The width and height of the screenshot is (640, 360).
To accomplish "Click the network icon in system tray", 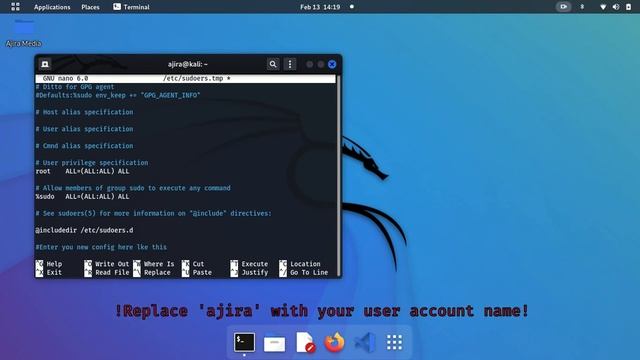I will (603, 7).
